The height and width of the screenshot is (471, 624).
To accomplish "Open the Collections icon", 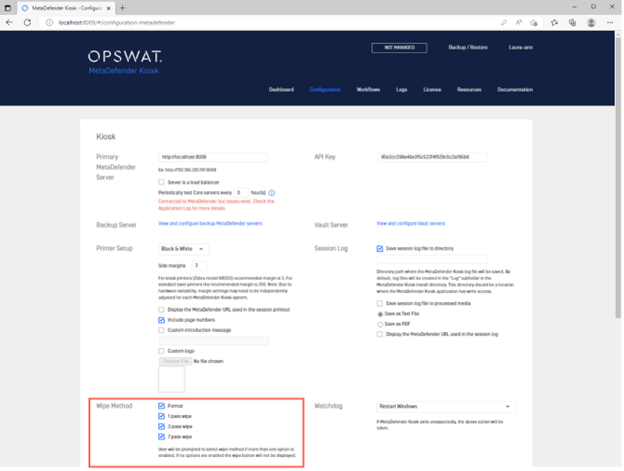I will click(x=572, y=23).
